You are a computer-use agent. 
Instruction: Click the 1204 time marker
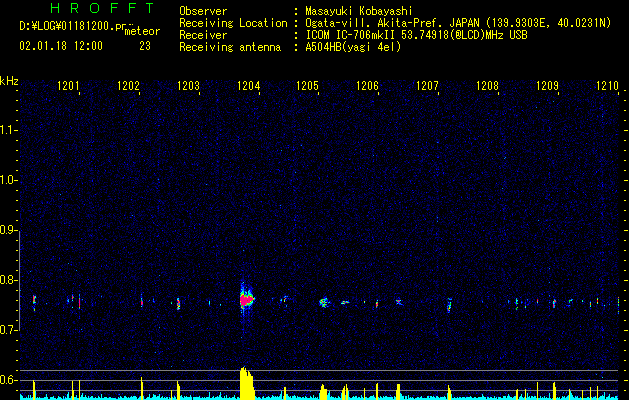249,86
